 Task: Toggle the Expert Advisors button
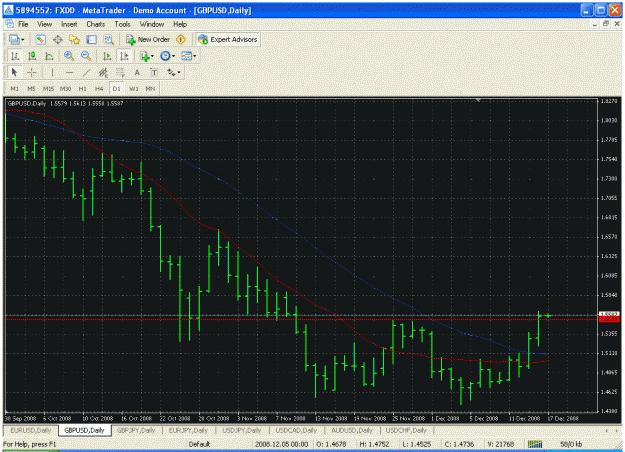228,39
